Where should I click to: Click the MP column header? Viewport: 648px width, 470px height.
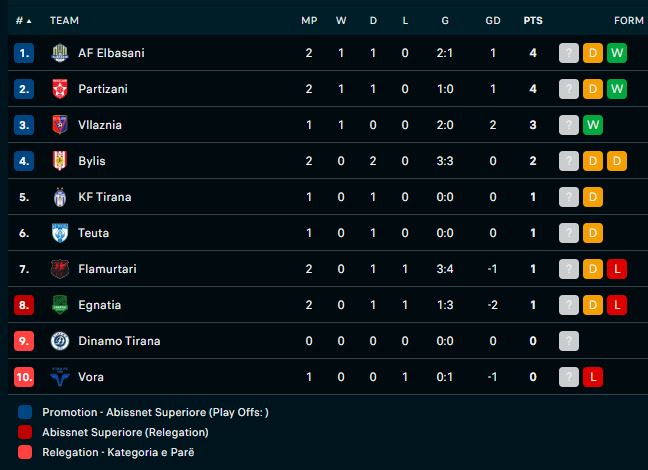(309, 20)
